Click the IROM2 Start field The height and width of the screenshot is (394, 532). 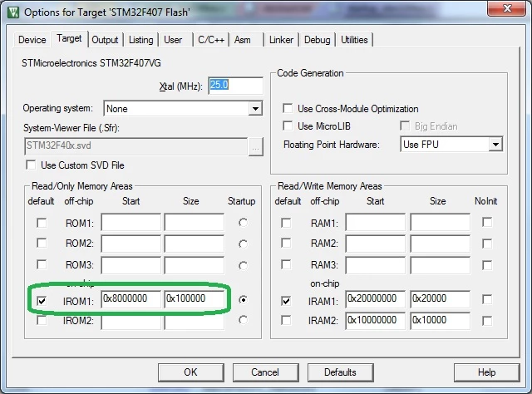tap(131, 321)
